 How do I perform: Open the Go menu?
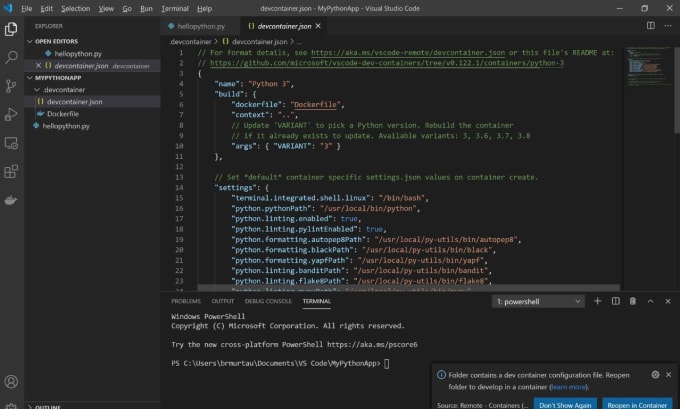coord(127,8)
